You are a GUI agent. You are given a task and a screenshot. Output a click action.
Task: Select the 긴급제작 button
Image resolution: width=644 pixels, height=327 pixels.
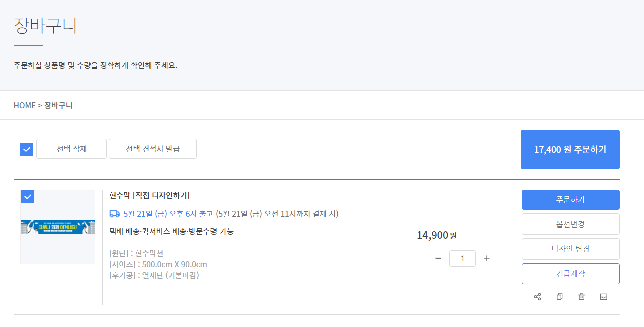tap(570, 274)
